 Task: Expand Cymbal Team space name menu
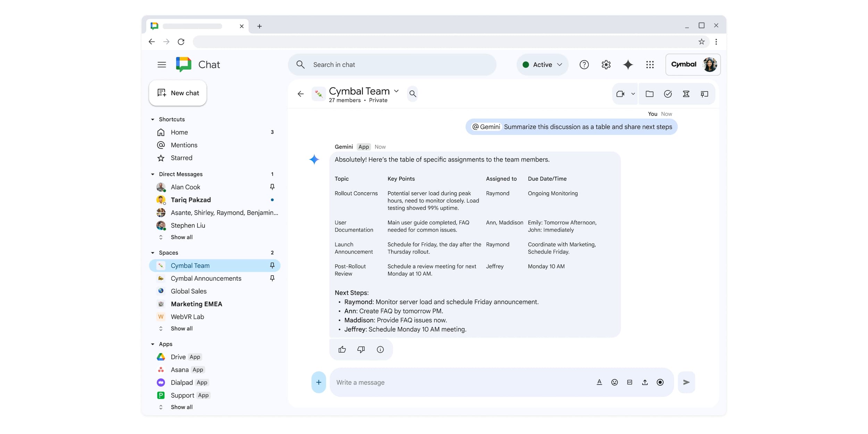[x=396, y=91]
